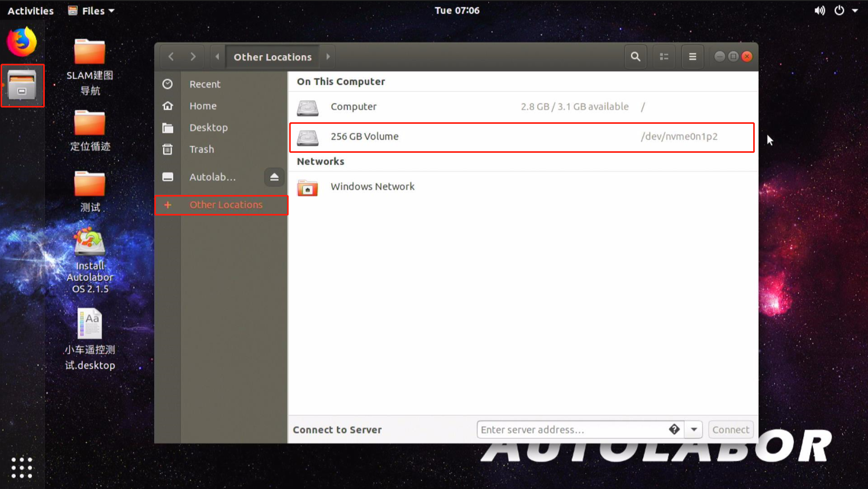Click the Files icon in the dock
868x489 pixels.
(22, 85)
